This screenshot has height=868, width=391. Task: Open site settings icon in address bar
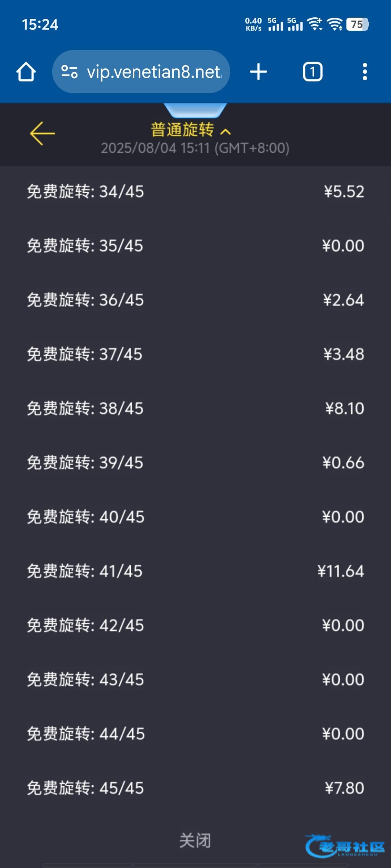(x=69, y=72)
